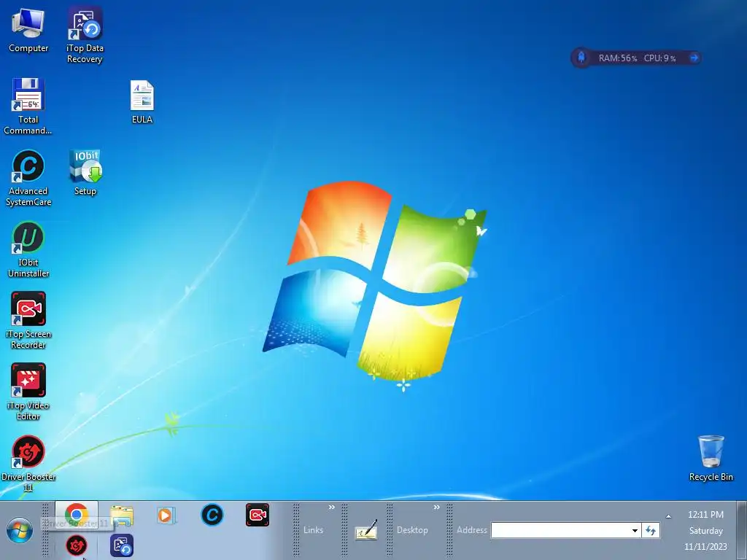Select Driver Booster 11 desktop shortcut
The image size is (747, 560).
tap(28, 464)
